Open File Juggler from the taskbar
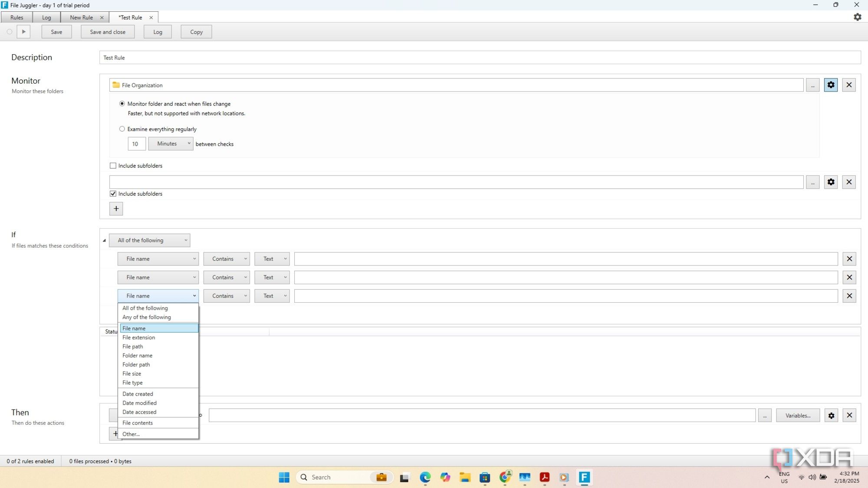Image resolution: width=868 pixels, height=488 pixels. [x=585, y=477]
